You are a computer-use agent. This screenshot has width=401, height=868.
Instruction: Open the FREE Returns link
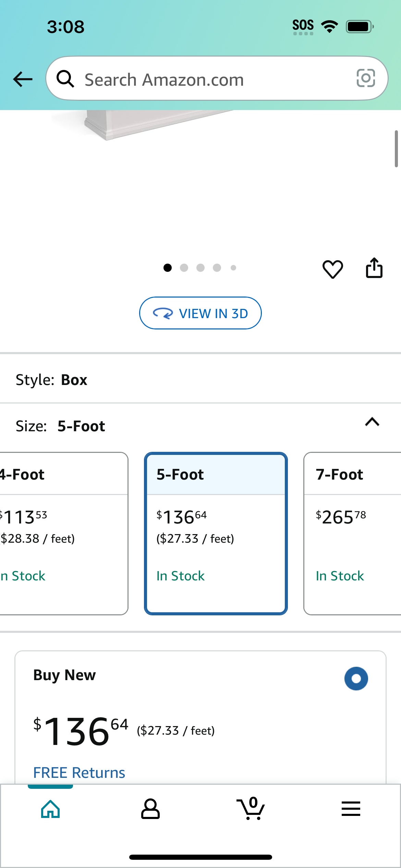(79, 773)
